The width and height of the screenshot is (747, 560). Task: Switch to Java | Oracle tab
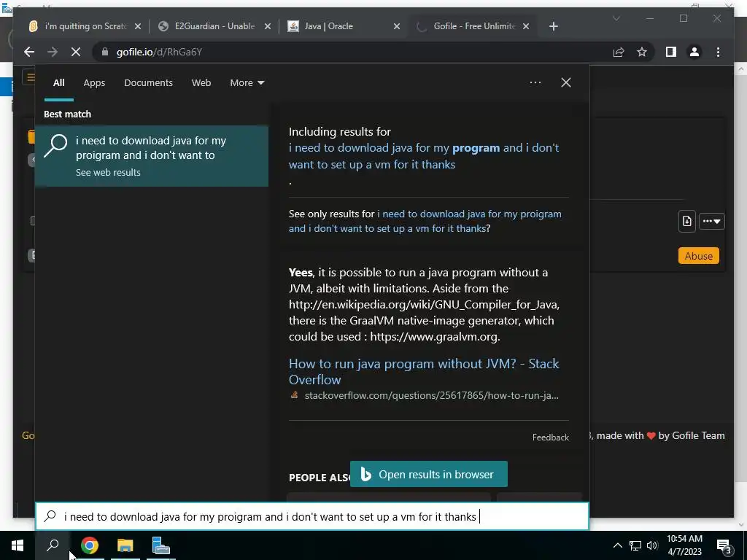coord(344,26)
